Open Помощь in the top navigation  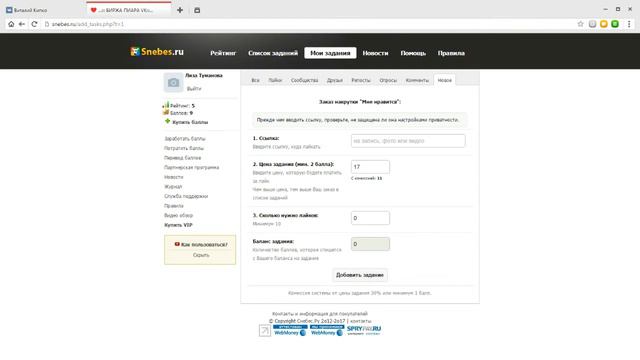(x=413, y=53)
